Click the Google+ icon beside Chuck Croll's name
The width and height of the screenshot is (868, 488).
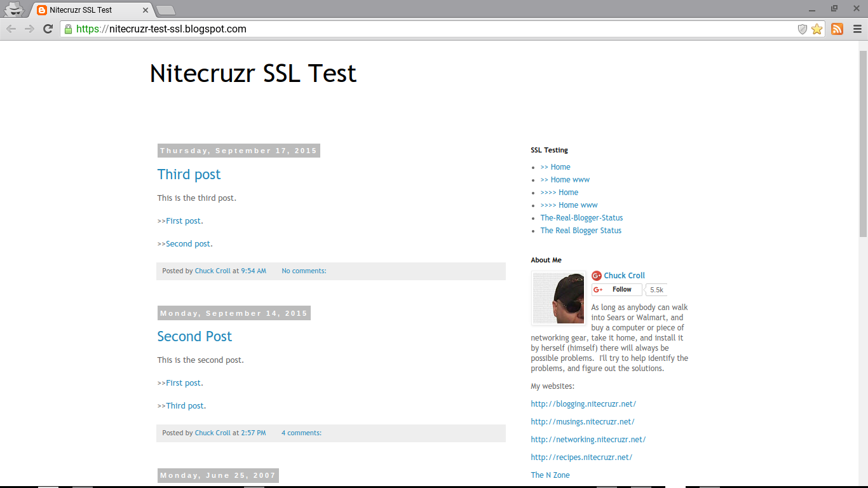(x=596, y=276)
